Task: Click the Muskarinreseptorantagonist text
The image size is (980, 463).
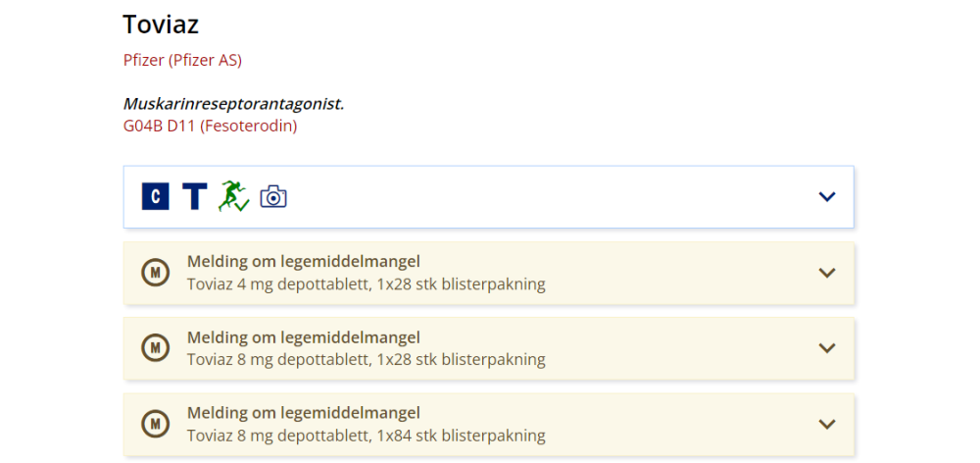Action: [234, 104]
